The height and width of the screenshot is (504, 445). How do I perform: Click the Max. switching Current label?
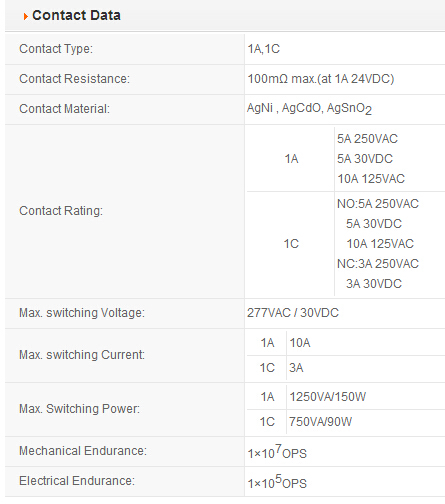coord(82,355)
